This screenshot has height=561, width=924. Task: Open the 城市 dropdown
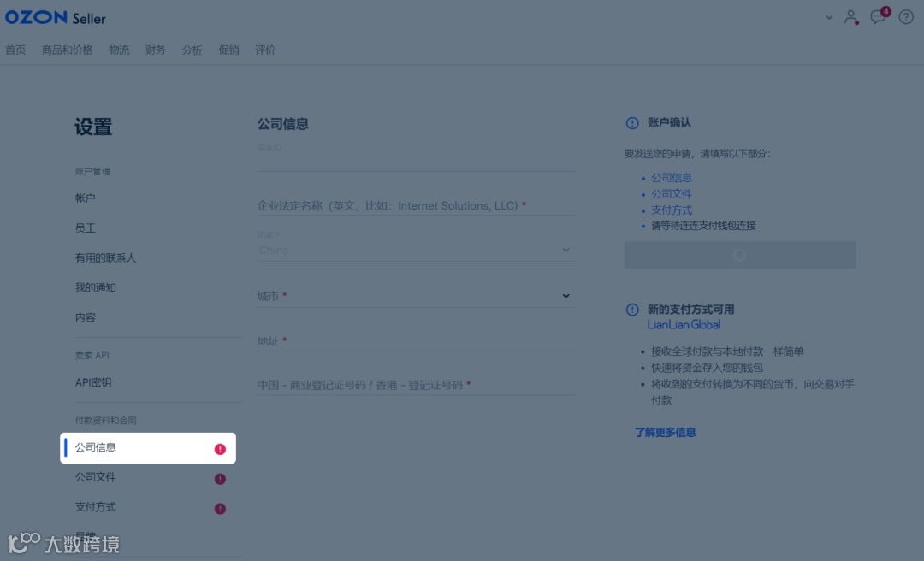416,296
